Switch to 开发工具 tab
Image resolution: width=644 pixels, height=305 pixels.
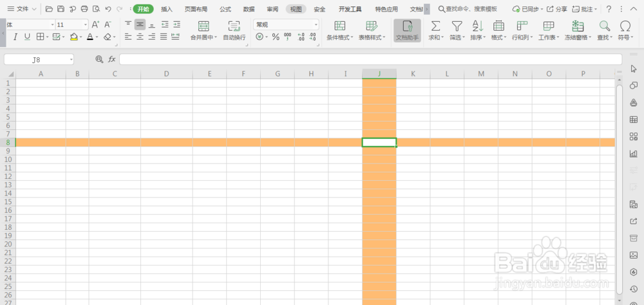[350, 9]
